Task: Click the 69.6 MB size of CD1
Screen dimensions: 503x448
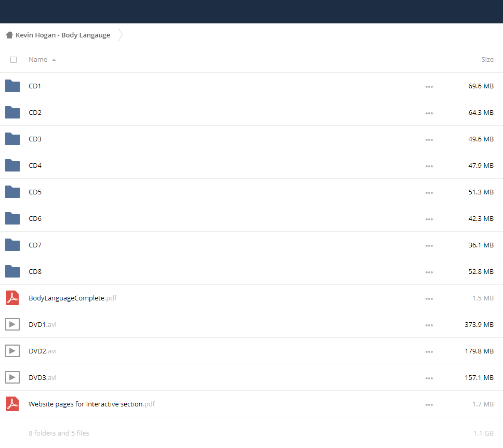Action: coord(481,86)
